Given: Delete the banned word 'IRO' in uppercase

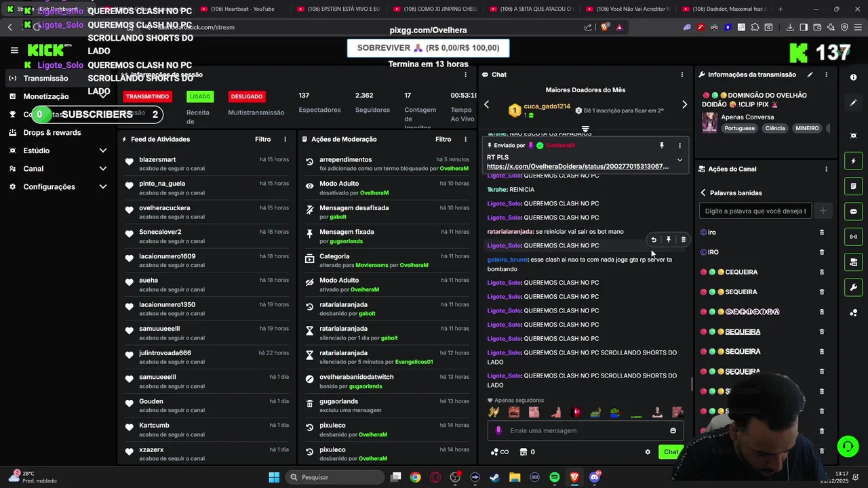Looking at the screenshot, I should [x=822, y=252].
